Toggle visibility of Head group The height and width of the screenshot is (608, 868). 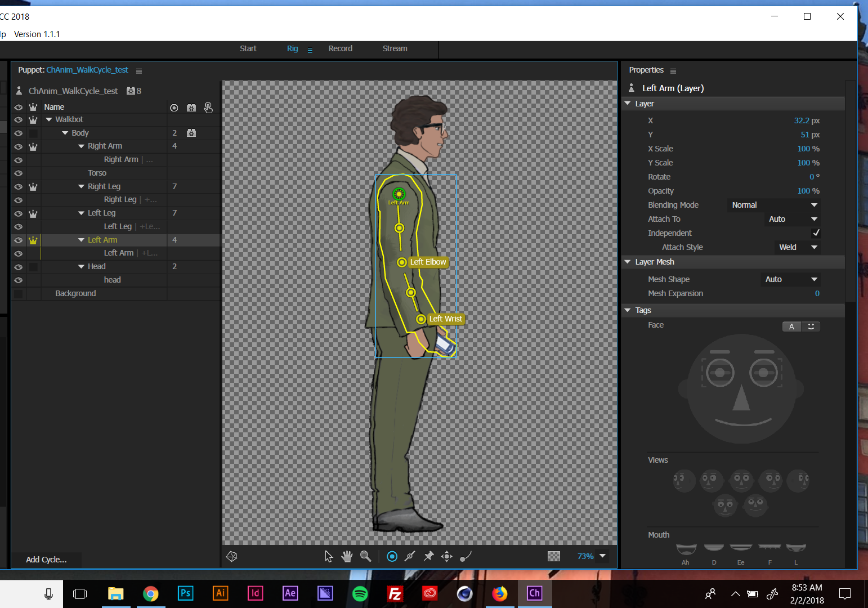19,267
